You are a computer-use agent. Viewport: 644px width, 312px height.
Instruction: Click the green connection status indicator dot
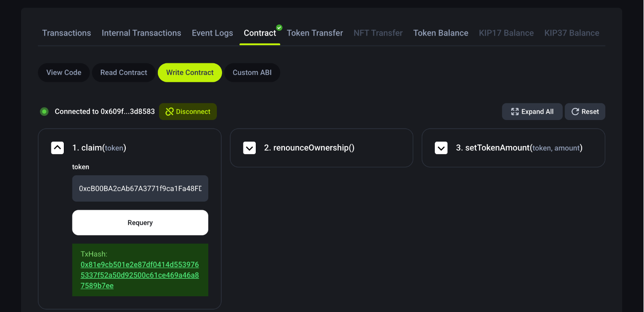(x=44, y=112)
